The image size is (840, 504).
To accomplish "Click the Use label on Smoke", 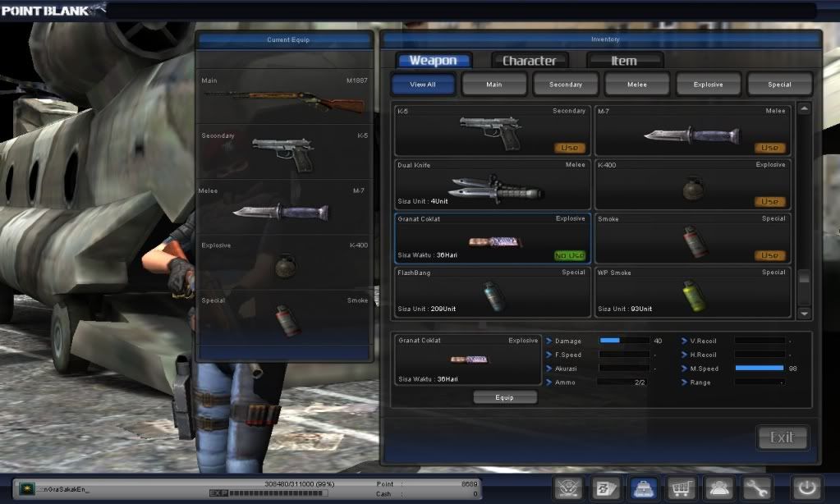I will [770, 255].
